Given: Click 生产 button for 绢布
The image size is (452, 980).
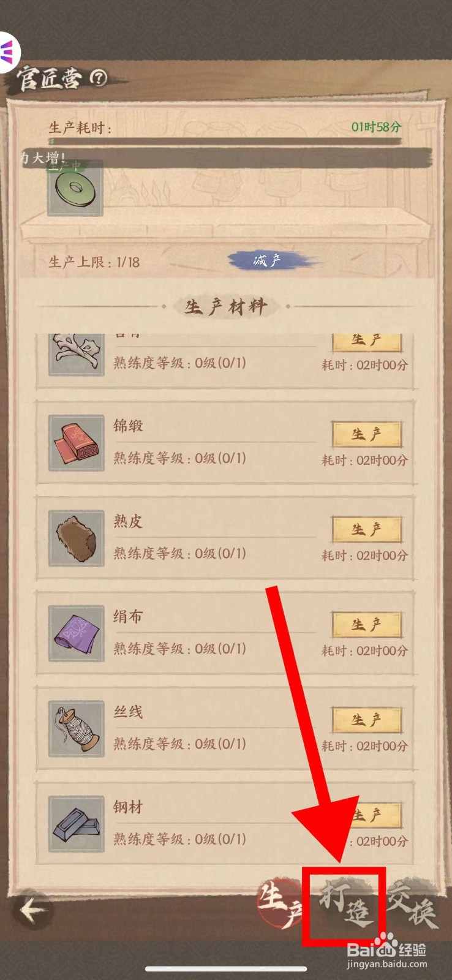Looking at the screenshot, I should click(x=367, y=625).
